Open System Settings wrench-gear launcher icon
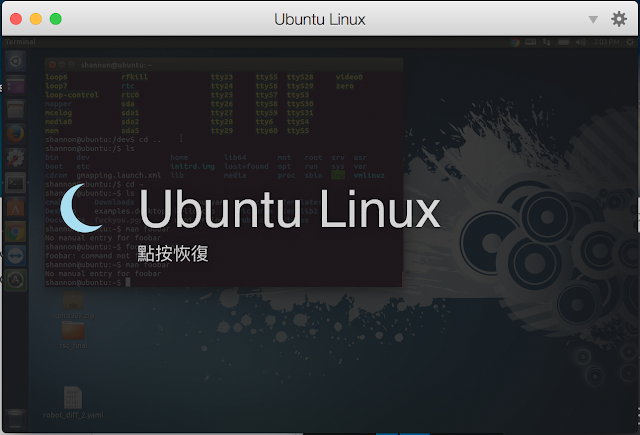Viewport: 640px width, 435px height. (16, 158)
